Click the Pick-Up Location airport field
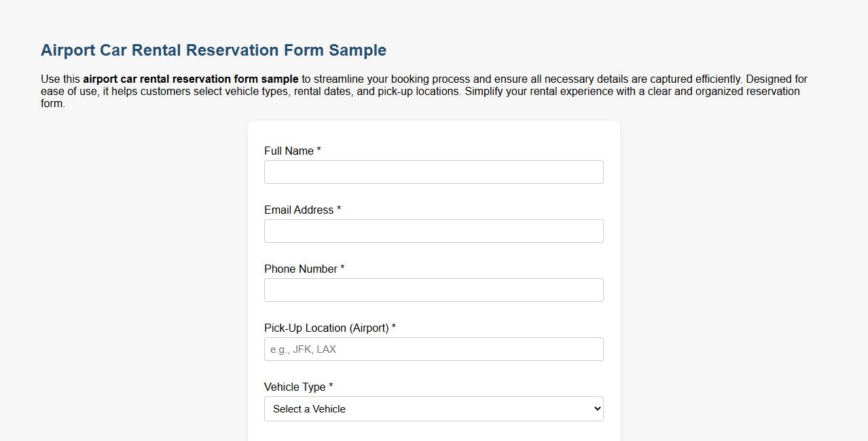The image size is (868, 441). coord(433,349)
